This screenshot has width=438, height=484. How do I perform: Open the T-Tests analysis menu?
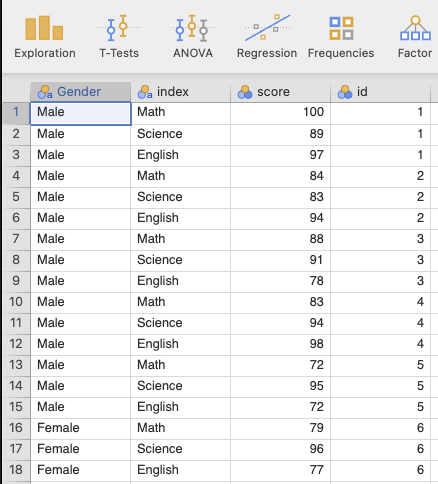click(x=119, y=37)
